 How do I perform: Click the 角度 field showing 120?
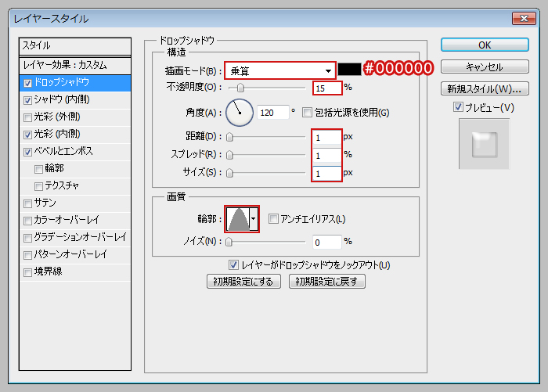coord(273,113)
